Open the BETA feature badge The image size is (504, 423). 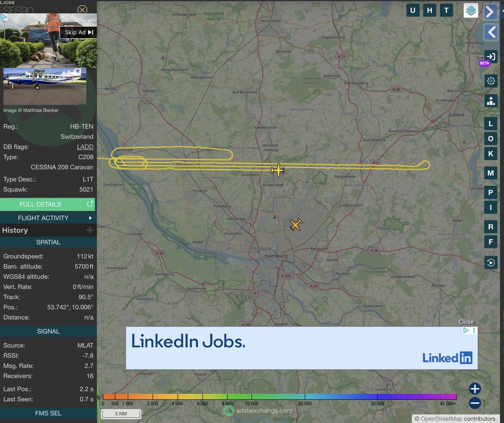coord(484,63)
